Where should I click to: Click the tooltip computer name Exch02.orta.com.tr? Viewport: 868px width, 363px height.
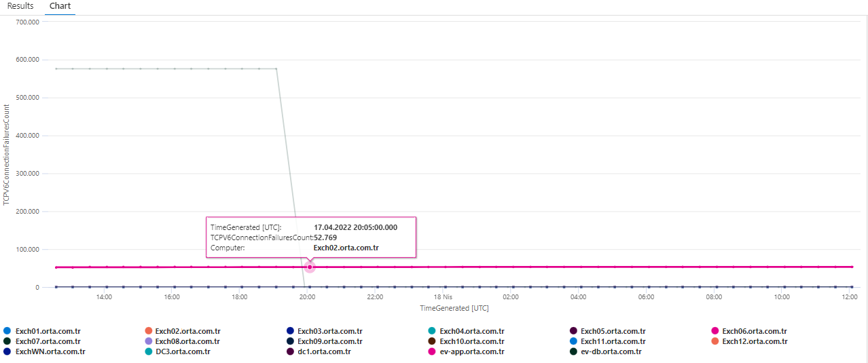click(346, 248)
